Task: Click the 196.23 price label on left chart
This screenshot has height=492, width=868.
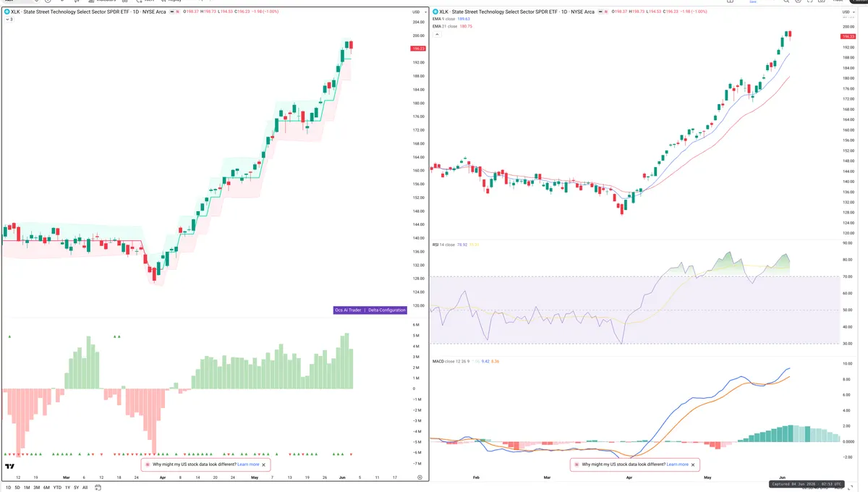Action: coord(418,48)
